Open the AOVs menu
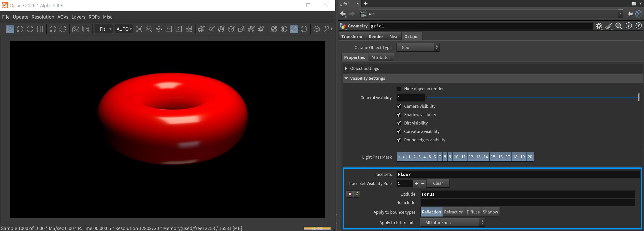Screen dimensions: 644x231 point(63,17)
